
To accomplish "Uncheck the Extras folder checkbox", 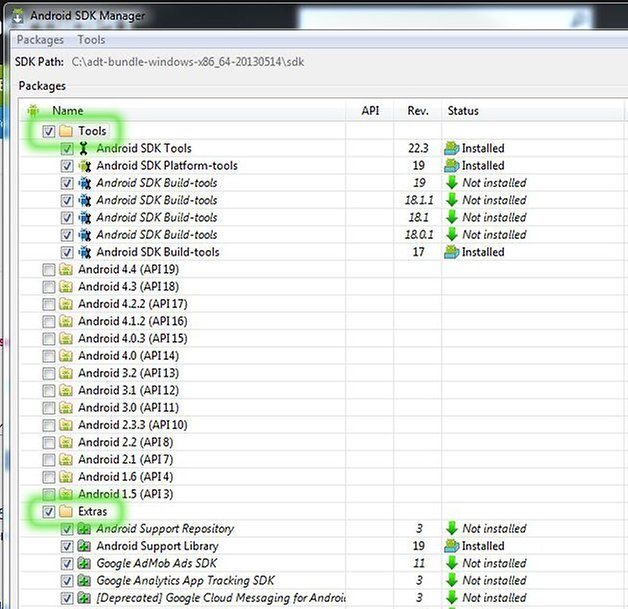I will pyautogui.click(x=48, y=512).
